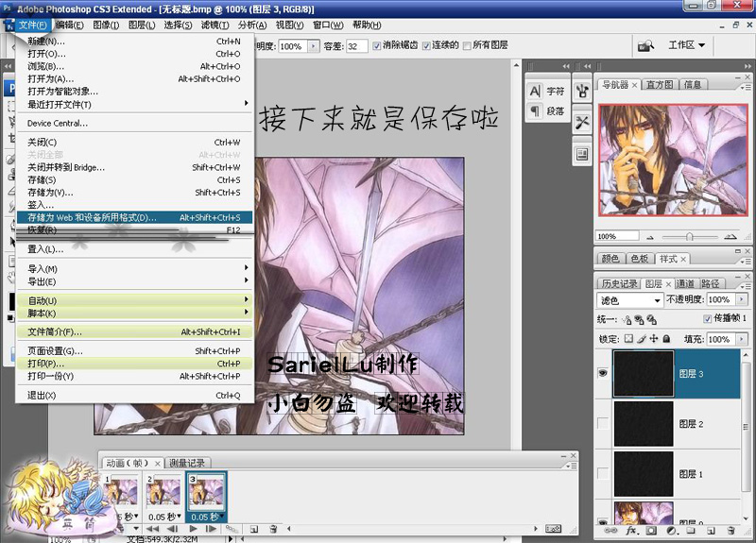
Task: Adjust Navigator zoom slider
Action: tap(690, 237)
